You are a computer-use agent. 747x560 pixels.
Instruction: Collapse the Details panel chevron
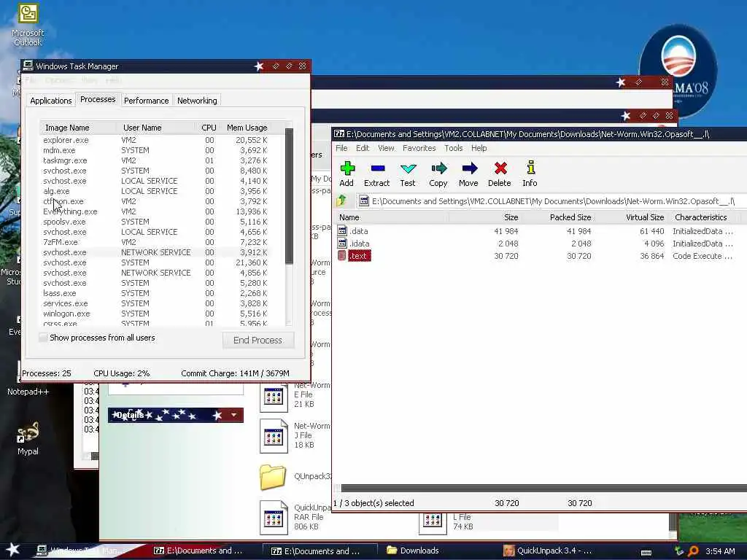(x=234, y=415)
